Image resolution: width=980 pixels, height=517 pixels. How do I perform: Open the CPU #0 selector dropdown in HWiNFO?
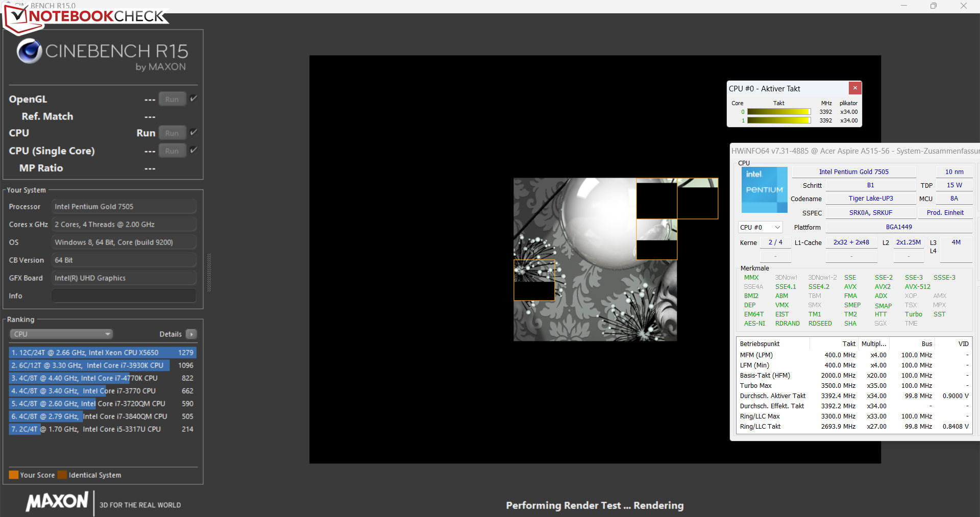click(x=760, y=227)
